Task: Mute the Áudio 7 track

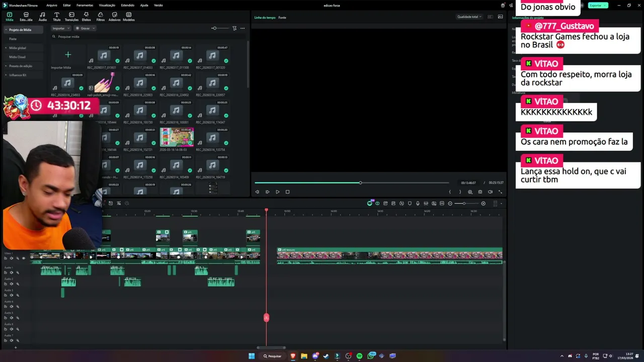Action: click(12, 340)
